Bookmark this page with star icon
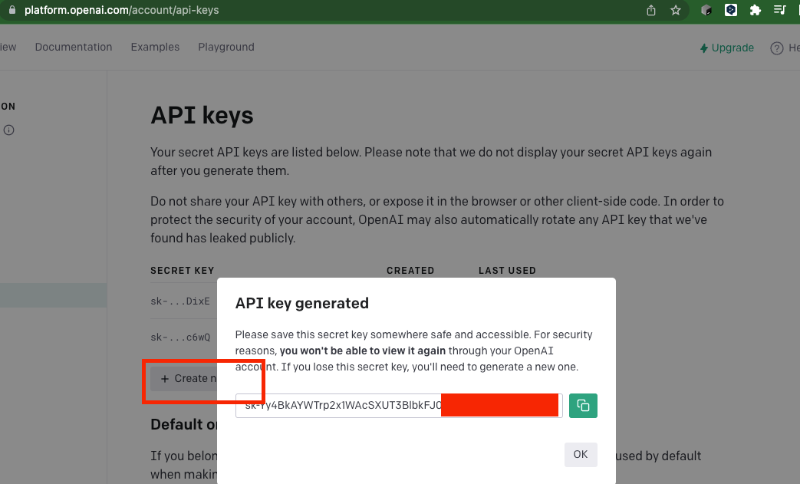Screen dimensions: 800x484 676,10
